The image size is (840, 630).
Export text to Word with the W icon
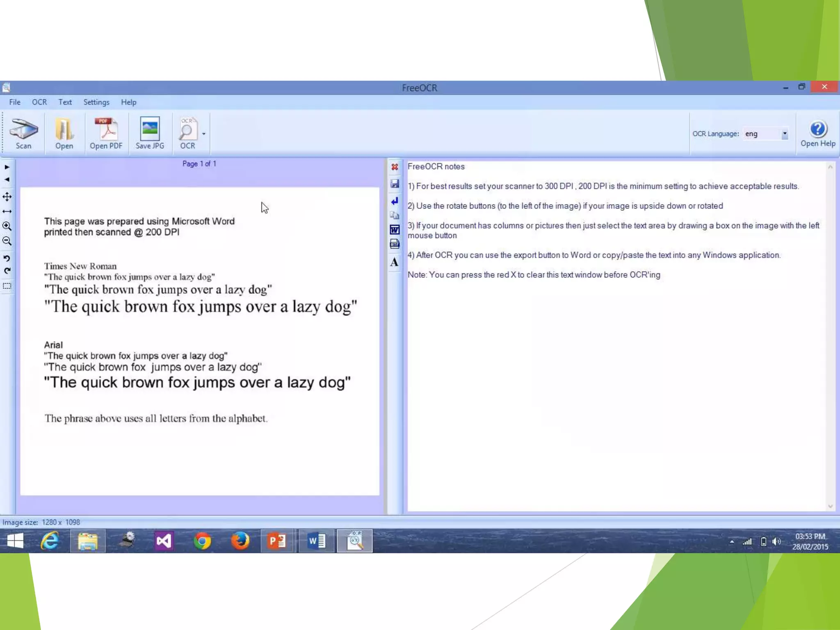(x=395, y=230)
